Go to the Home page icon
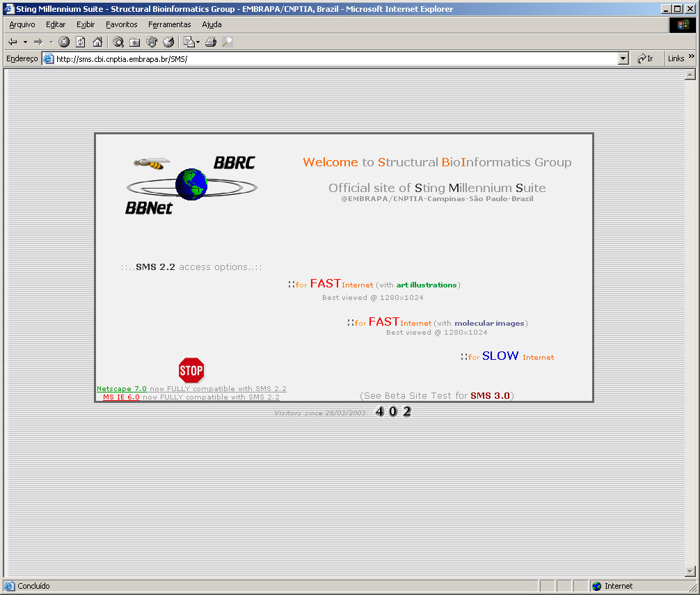 [97, 42]
